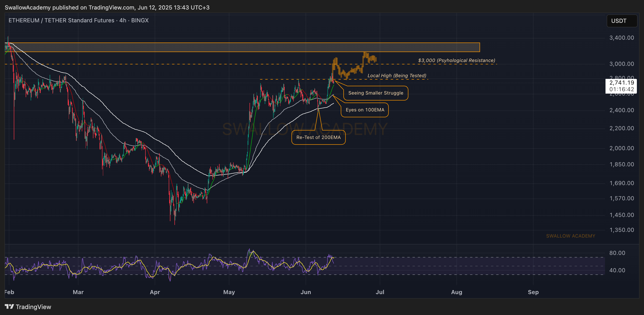Screen dimensions: 644x315
Task: Select the orange projected price path drawing
Action: coord(354,66)
